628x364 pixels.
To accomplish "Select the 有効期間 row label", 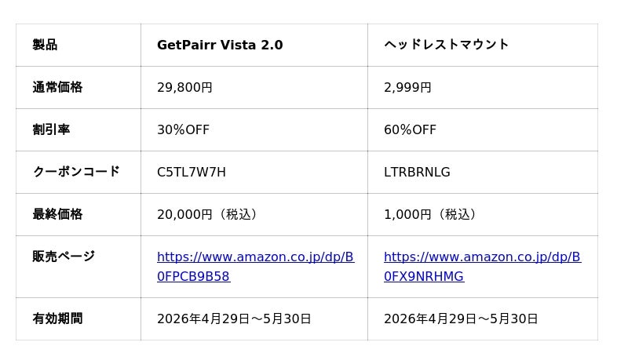I will click(57, 318).
